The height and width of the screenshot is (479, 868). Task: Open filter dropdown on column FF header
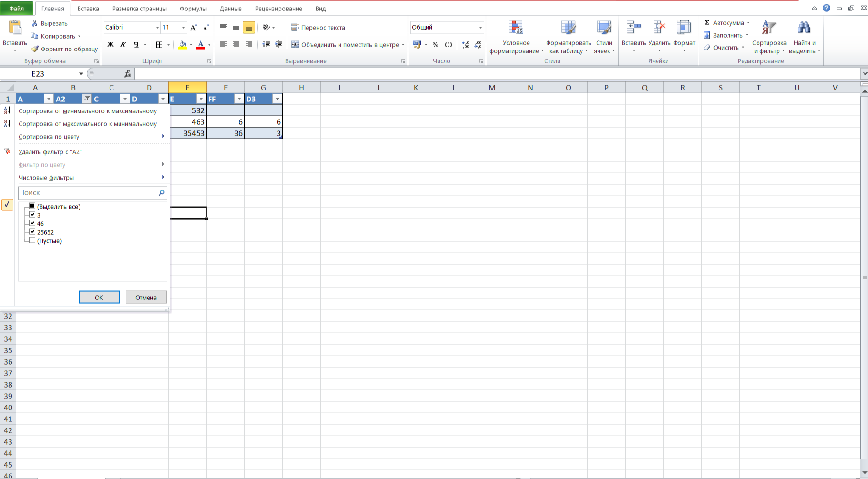coord(239,99)
